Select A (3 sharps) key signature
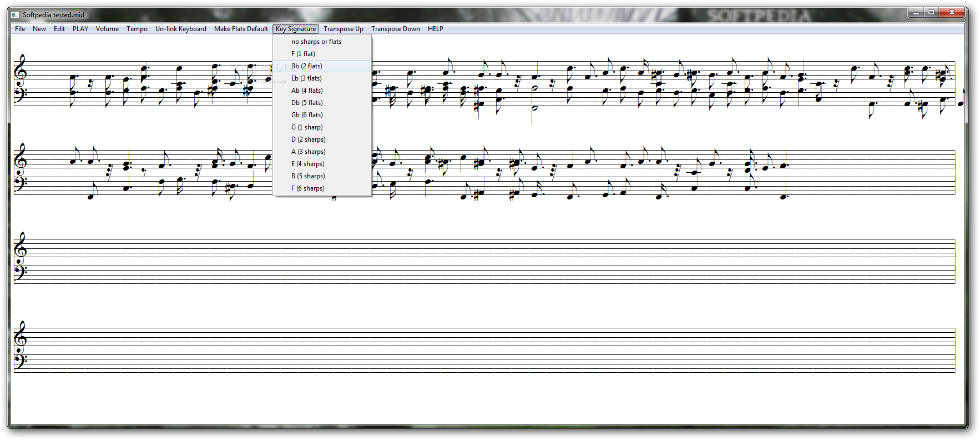Screen dimensions: 980x440 pos(322,152)
